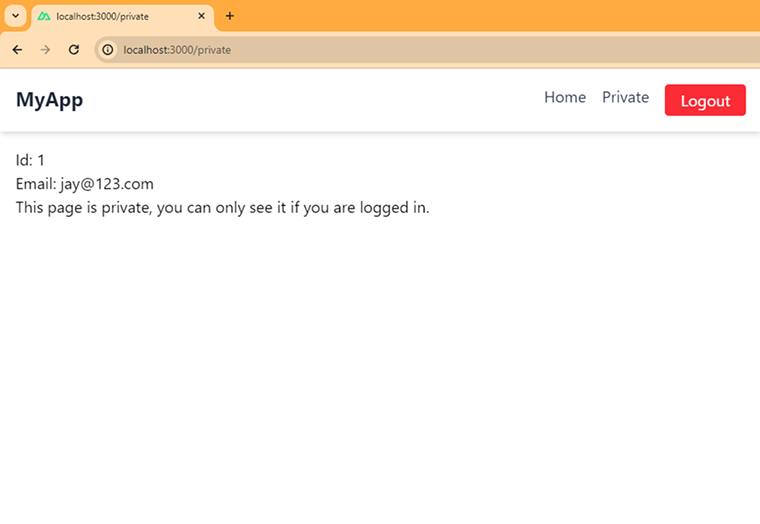The image size is (760, 524).
Task: Click the 'This page is private' sentence
Action: [222, 208]
